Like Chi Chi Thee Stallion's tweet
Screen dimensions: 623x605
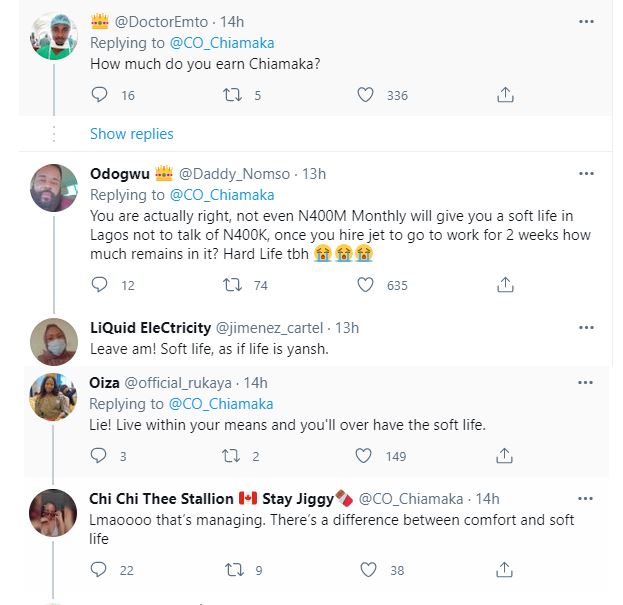click(368, 570)
